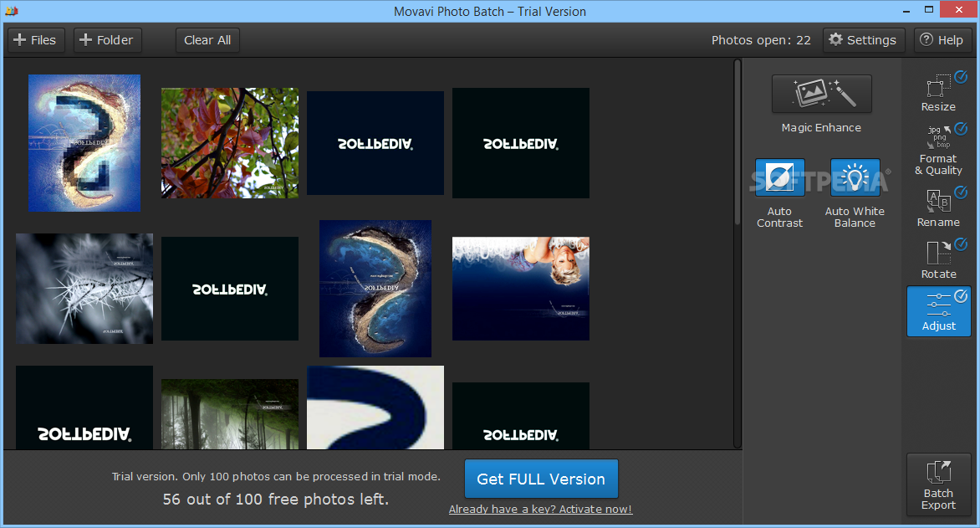This screenshot has height=528, width=980.
Task: Click the Batch Export button
Action: (x=938, y=484)
